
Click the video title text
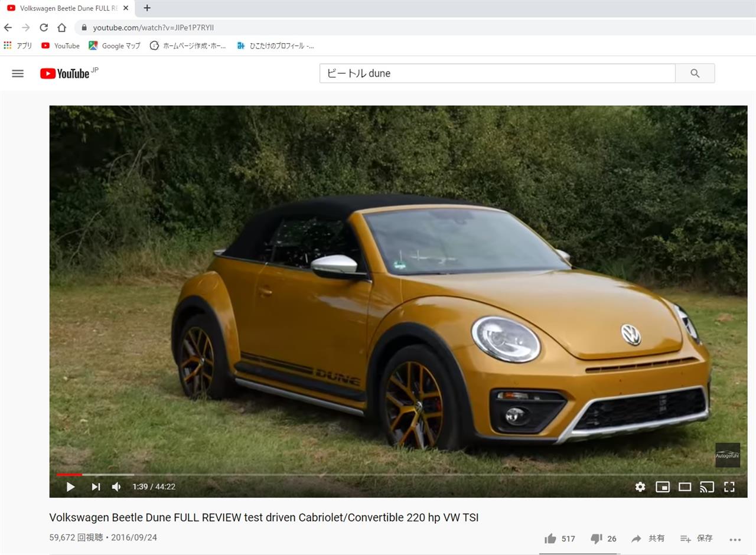pyautogui.click(x=264, y=518)
